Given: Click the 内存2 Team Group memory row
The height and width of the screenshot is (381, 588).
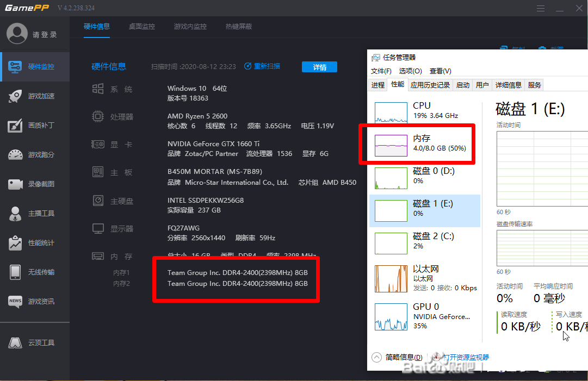Looking at the screenshot, I should (237, 284).
